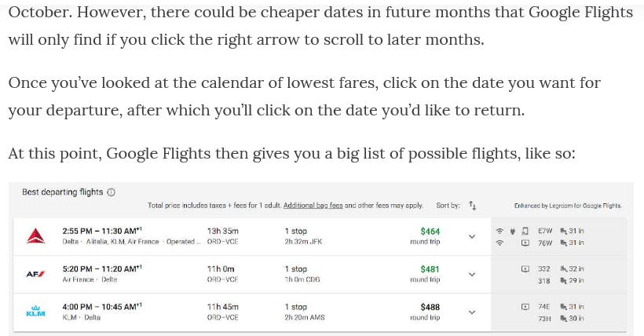644x336 pixels.
Task: Click the Best departing flights heading
Action: [62, 192]
